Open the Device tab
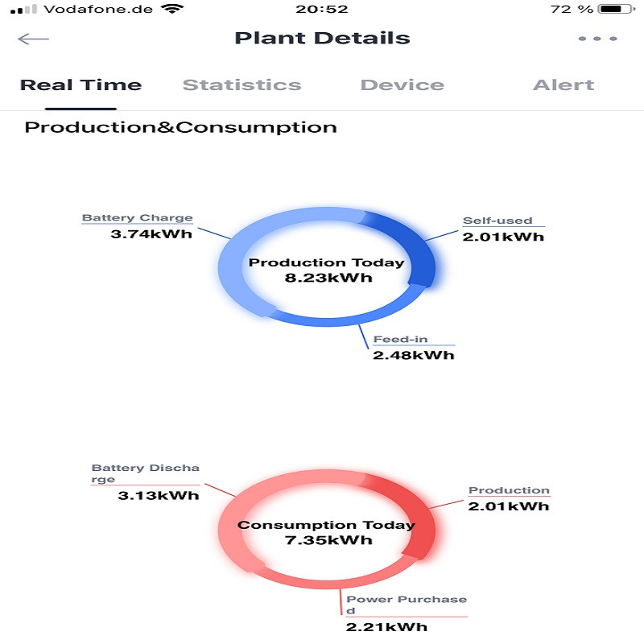This screenshot has height=644, width=644. [x=402, y=85]
